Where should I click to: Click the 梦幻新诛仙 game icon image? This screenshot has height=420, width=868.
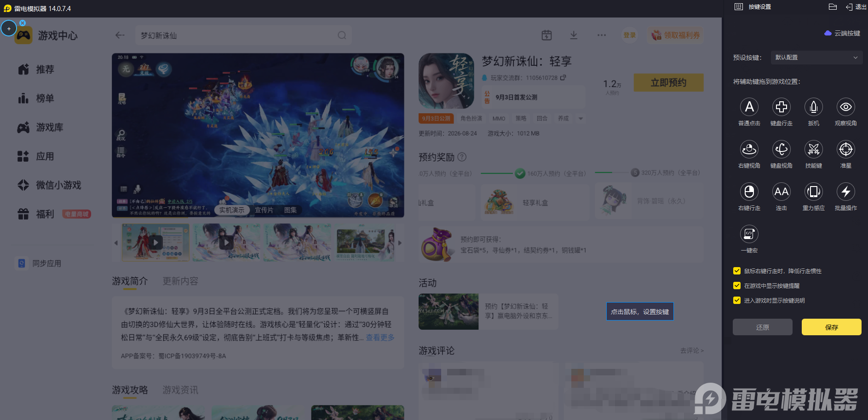pos(446,81)
